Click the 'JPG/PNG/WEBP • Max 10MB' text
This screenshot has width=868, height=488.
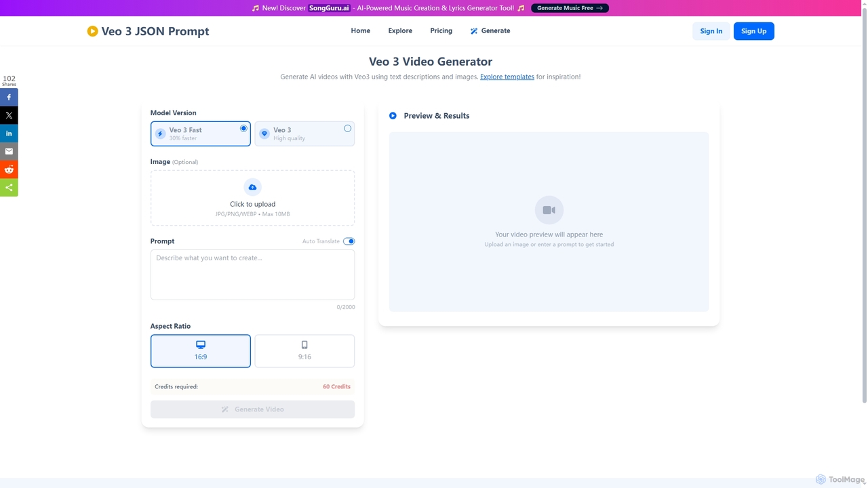[x=252, y=214]
